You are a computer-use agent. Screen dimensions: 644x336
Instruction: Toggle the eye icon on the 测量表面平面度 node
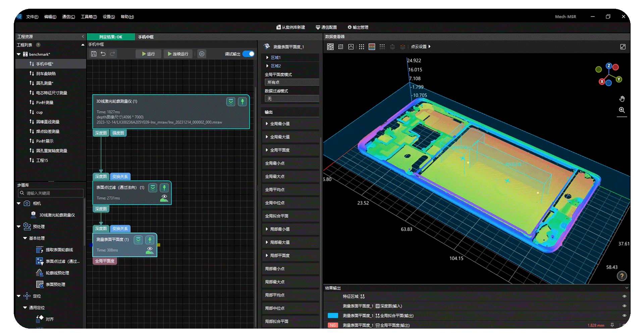point(150,250)
